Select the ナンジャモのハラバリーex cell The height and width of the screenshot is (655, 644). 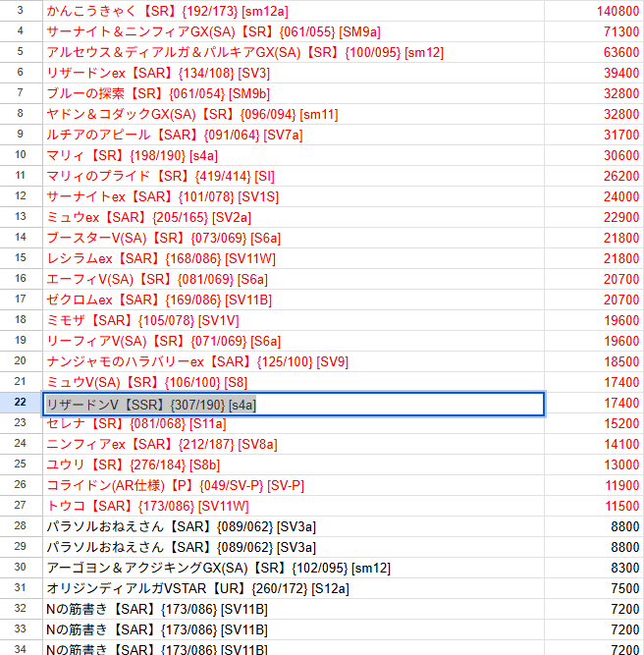(294, 361)
